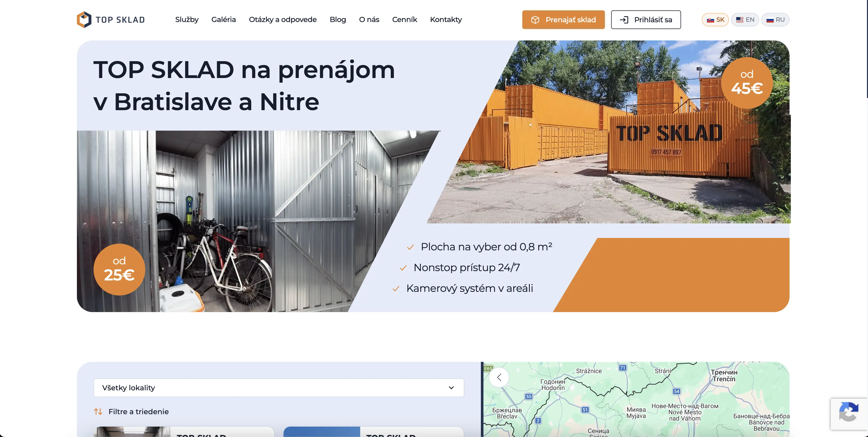
Task: Click the checkmark next to Kamerový systém
Action: point(396,289)
